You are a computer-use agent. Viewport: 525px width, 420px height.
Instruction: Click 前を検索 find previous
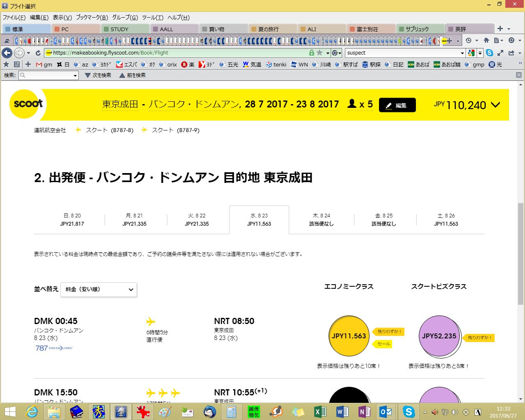coord(132,75)
